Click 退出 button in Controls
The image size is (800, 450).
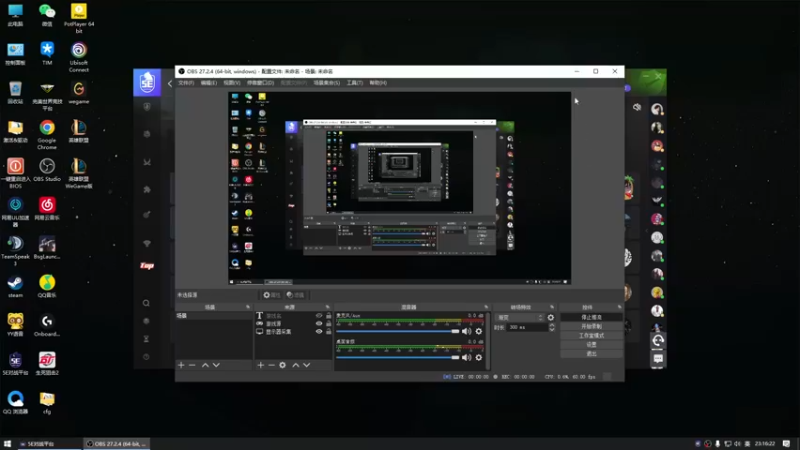click(591, 354)
